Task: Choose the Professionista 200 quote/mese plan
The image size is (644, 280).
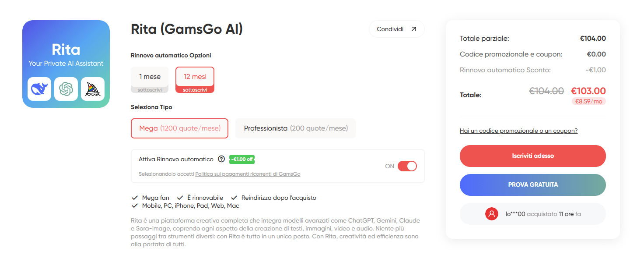Action: click(x=295, y=128)
